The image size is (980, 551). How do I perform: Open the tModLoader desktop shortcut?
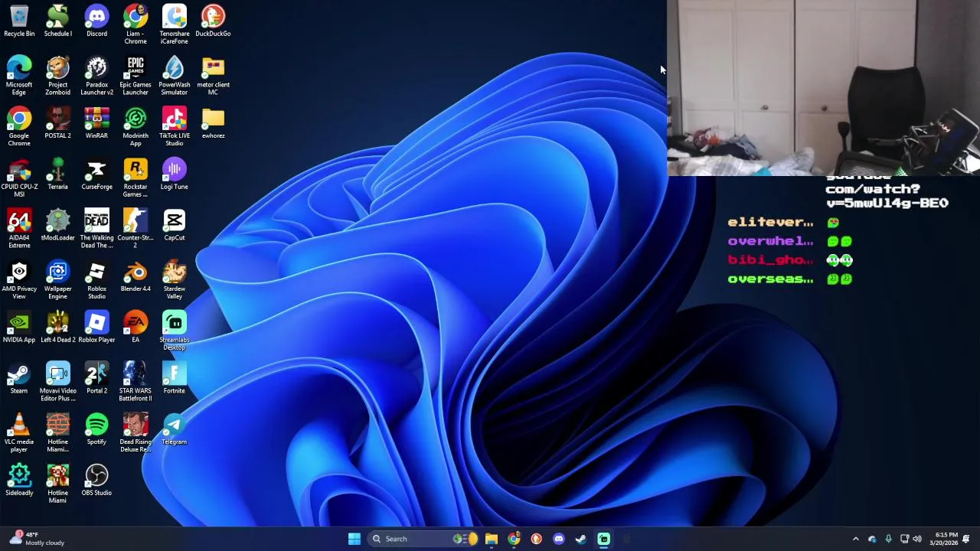pos(57,225)
